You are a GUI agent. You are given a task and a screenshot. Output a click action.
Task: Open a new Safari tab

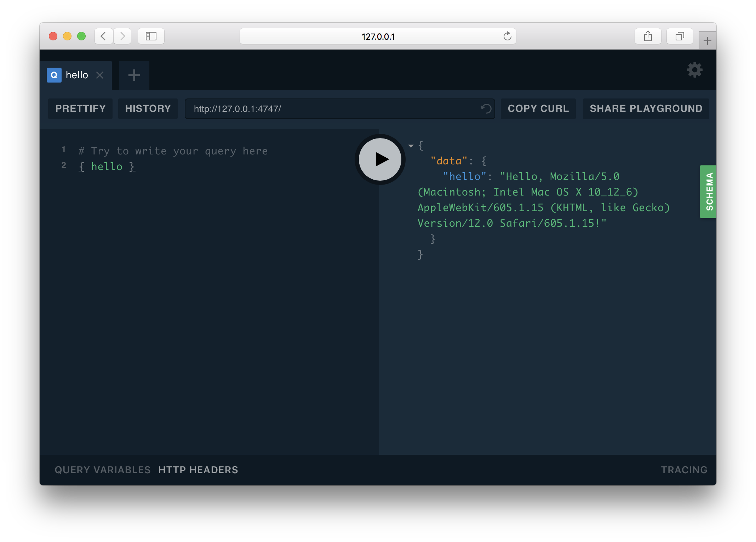point(708,41)
